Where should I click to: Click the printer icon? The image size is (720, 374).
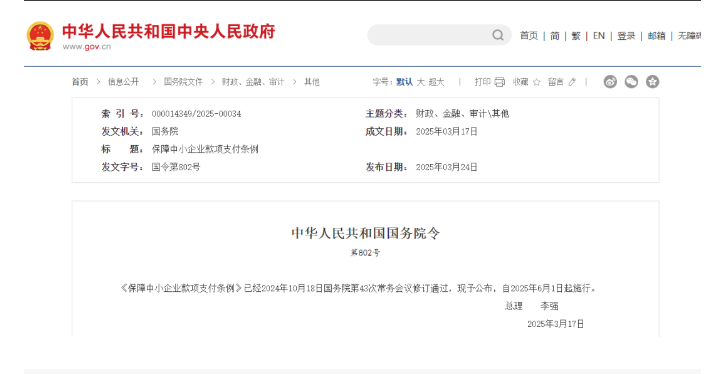pos(500,82)
